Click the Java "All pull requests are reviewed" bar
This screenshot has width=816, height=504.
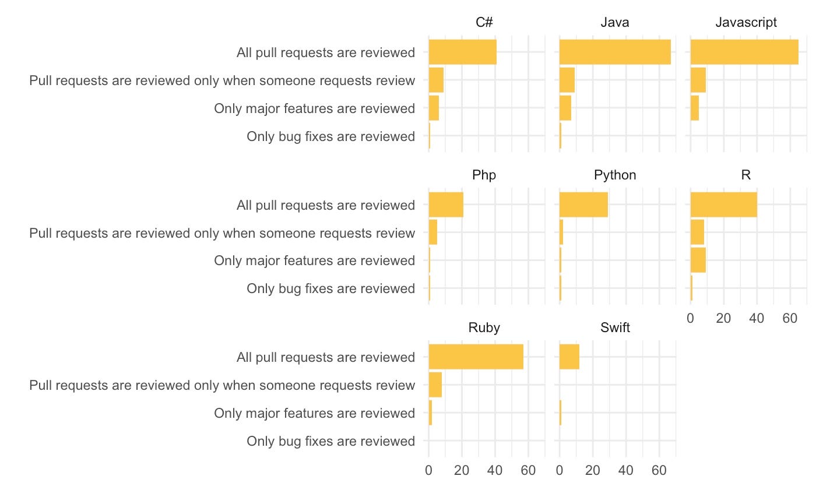[x=615, y=52]
